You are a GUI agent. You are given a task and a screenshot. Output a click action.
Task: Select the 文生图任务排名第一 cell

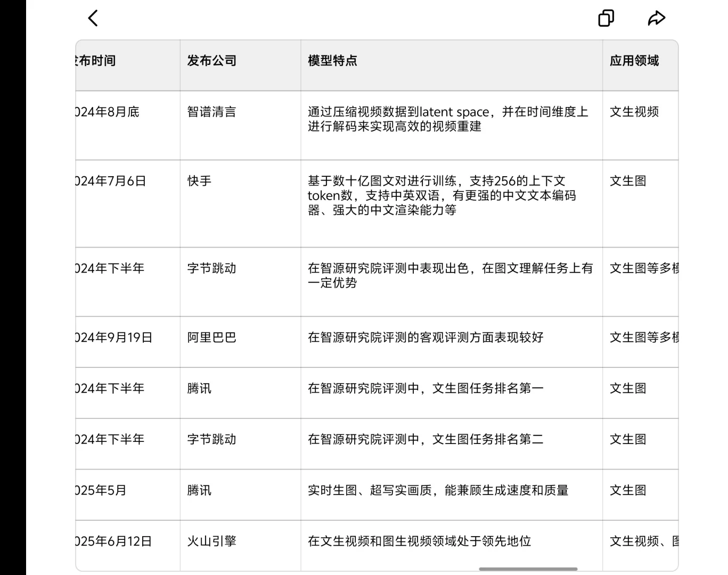[x=452, y=393]
